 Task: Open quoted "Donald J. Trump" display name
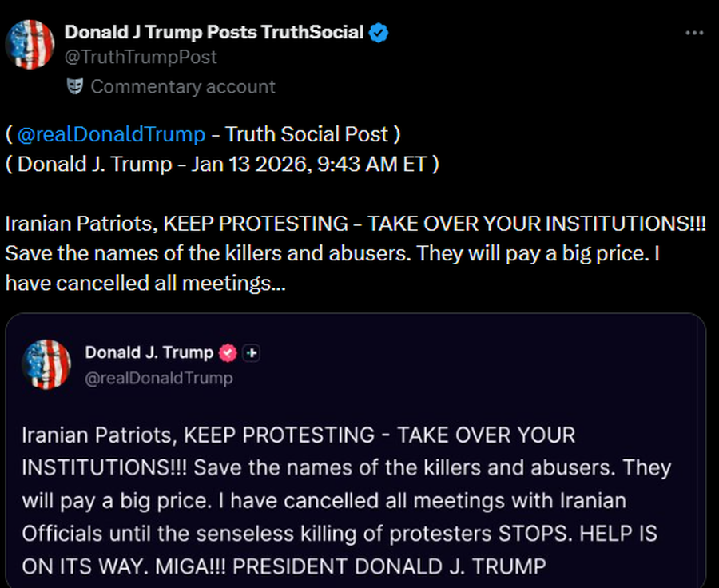click(149, 352)
